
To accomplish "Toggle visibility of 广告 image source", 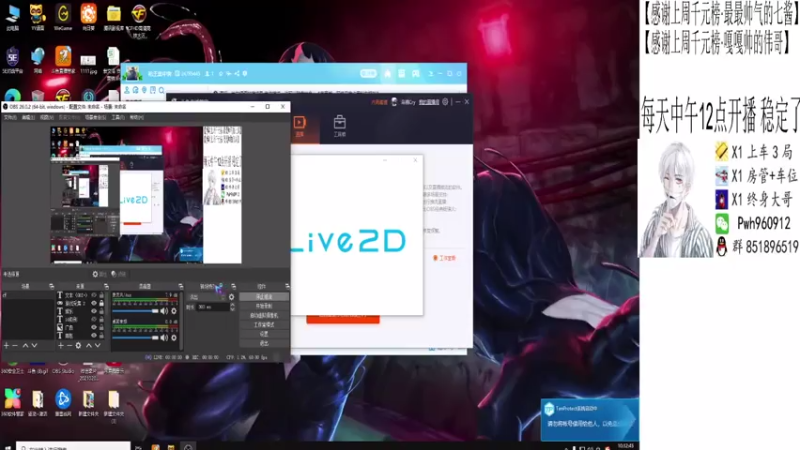I will click(94, 327).
